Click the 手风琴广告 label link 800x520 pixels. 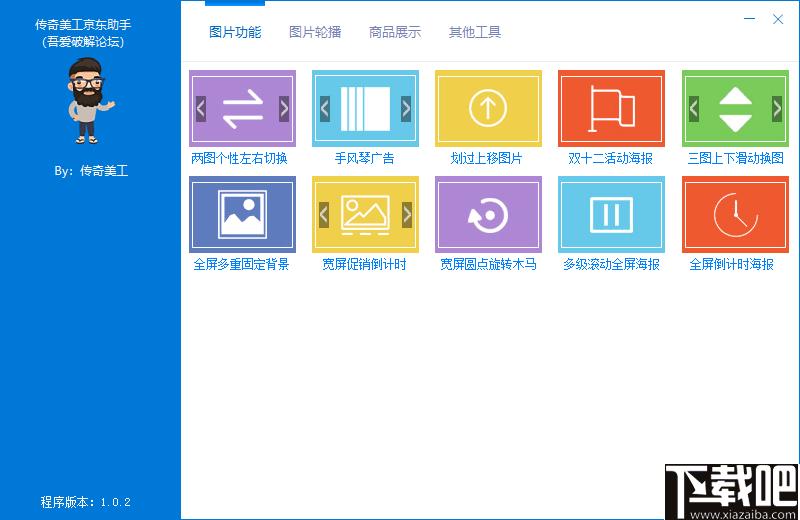point(364,158)
